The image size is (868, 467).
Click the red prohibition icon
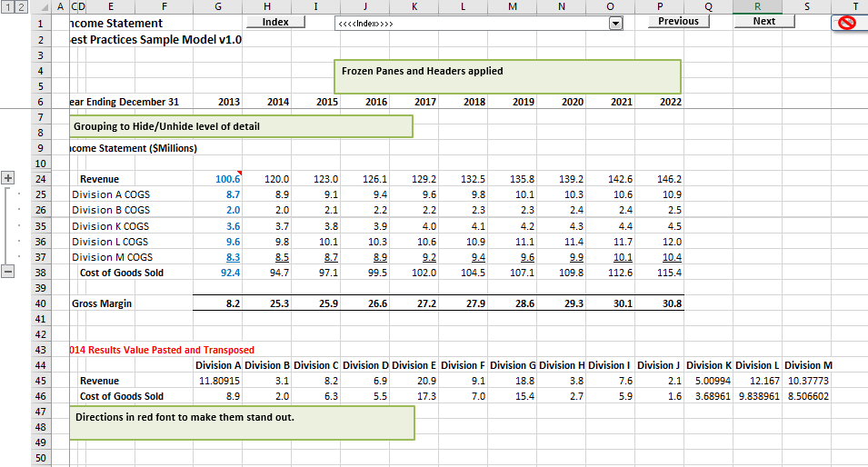click(847, 23)
